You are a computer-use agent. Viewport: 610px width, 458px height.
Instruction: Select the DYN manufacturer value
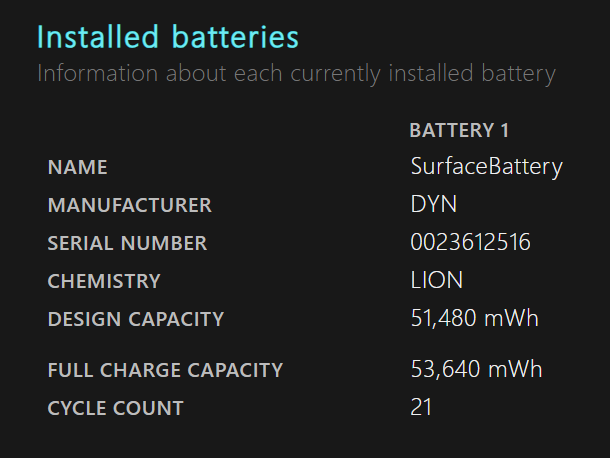click(x=433, y=204)
